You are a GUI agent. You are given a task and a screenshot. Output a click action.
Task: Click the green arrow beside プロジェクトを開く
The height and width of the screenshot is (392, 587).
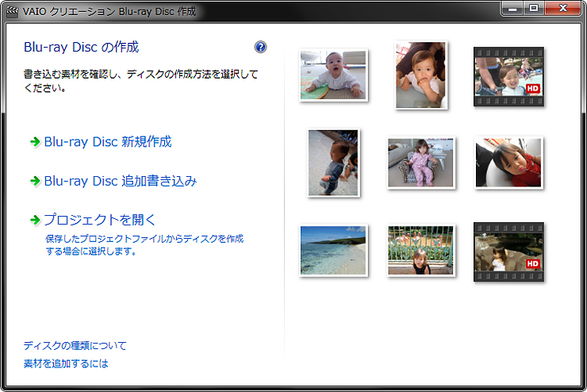[34, 220]
